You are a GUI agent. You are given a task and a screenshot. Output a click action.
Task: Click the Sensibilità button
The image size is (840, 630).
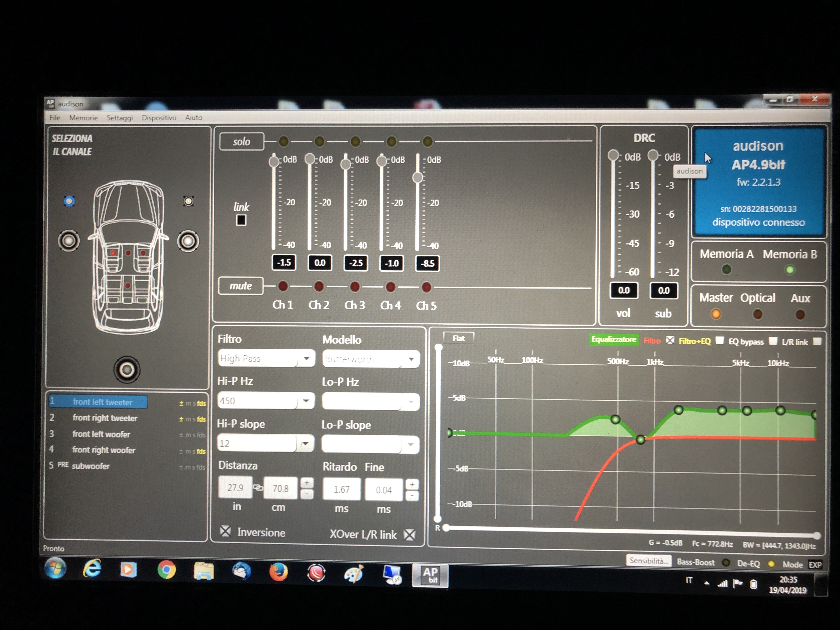tap(648, 560)
